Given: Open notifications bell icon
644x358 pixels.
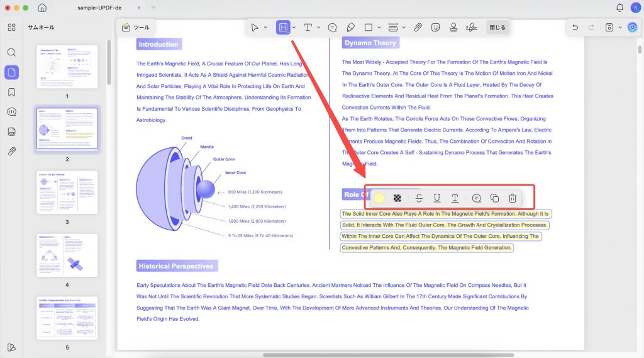Looking at the screenshot, I should click(619, 8).
